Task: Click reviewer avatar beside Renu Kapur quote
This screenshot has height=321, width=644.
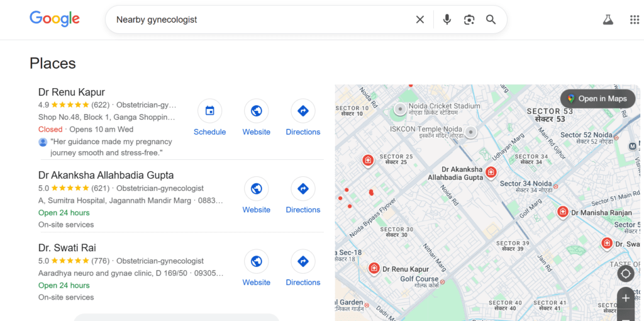Action: coord(43,142)
